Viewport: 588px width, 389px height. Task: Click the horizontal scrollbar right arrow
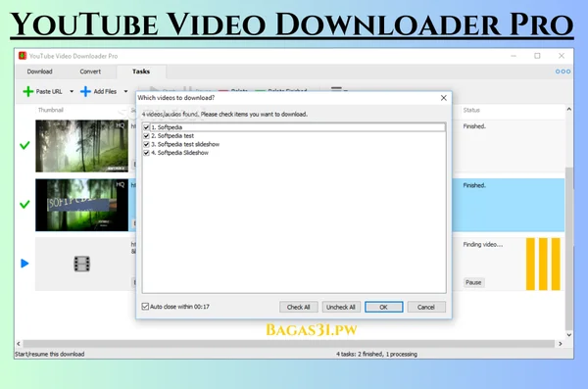[x=561, y=344]
